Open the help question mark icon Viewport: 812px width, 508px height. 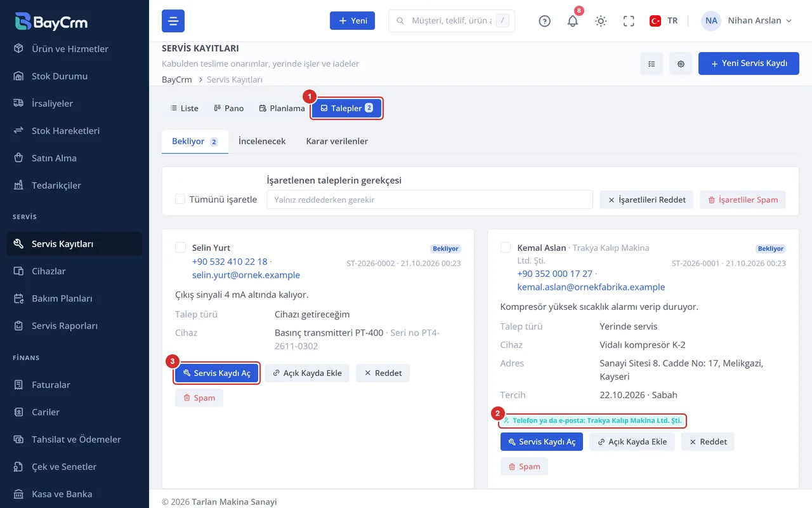point(544,21)
